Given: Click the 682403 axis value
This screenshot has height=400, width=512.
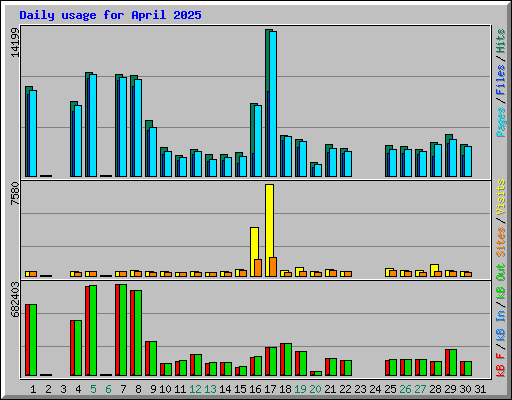Looking at the screenshot, I should 15,299.
